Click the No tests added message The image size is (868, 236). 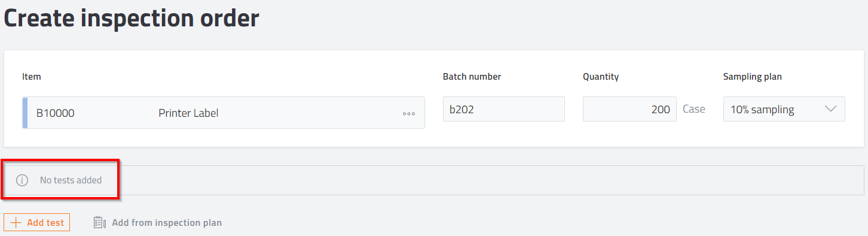point(71,180)
